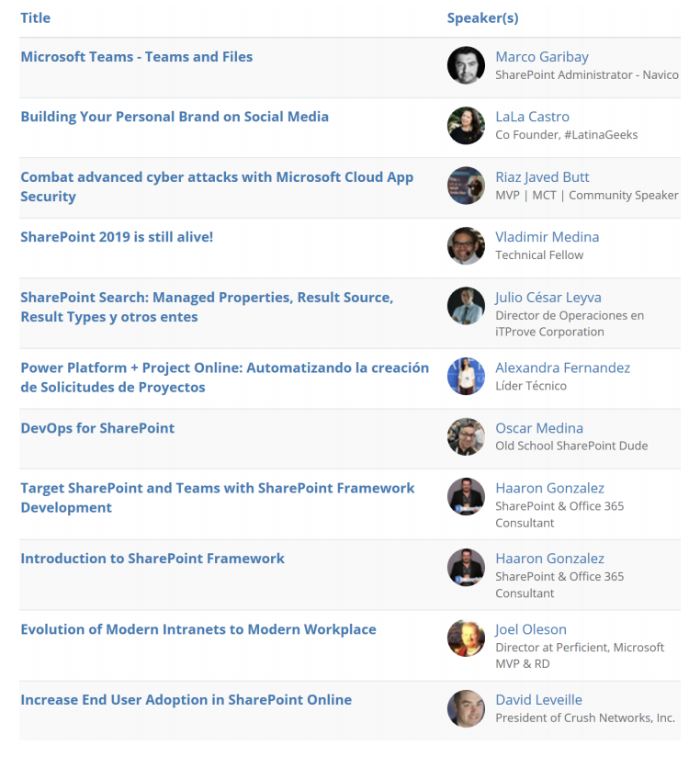
Task: Open 'Building Your Personal Brand on Social Media'
Action: pos(175,117)
